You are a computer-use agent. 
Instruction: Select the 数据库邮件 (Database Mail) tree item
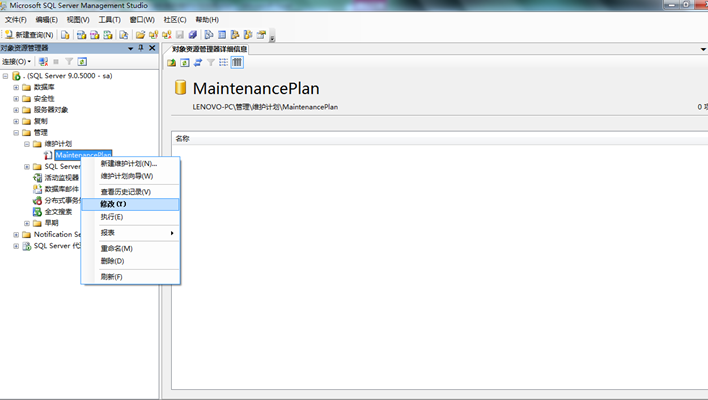(x=61, y=189)
